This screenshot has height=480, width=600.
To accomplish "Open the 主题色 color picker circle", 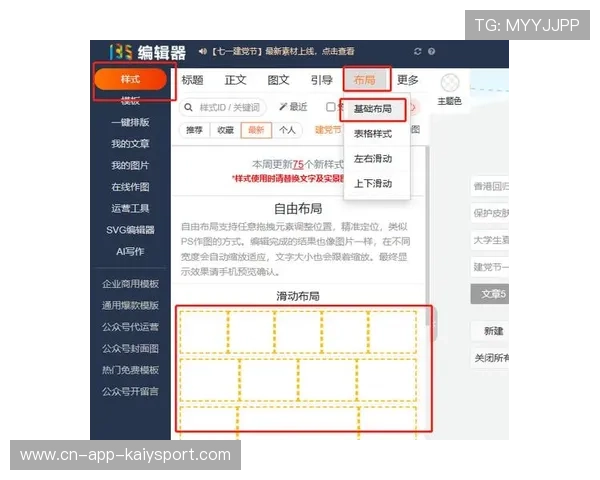I will 450,82.
